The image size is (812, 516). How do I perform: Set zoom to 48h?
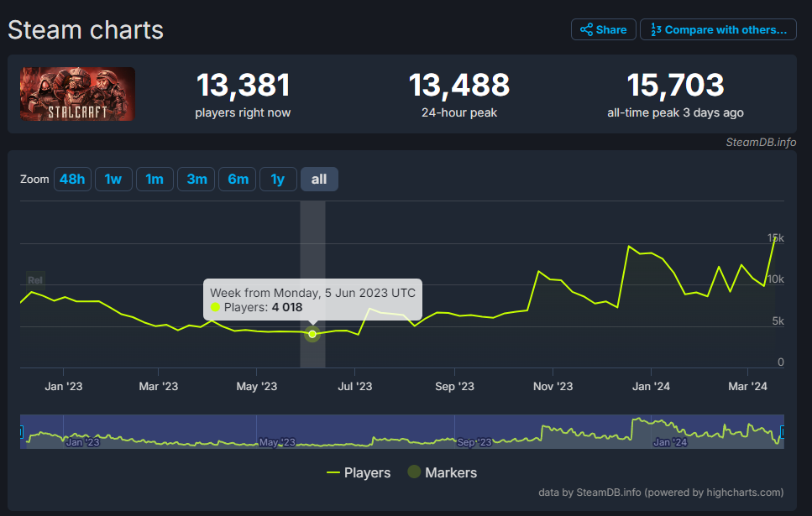(x=72, y=179)
